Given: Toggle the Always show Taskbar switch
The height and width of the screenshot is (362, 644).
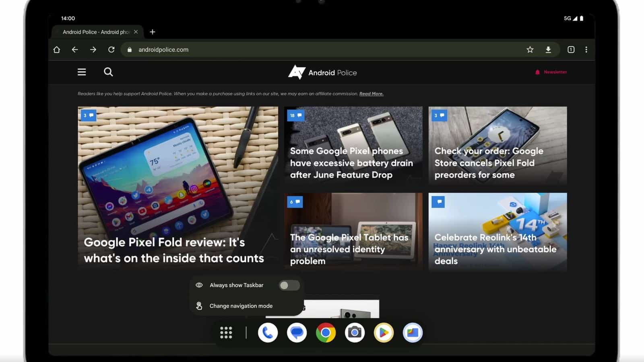Looking at the screenshot, I should tap(289, 285).
